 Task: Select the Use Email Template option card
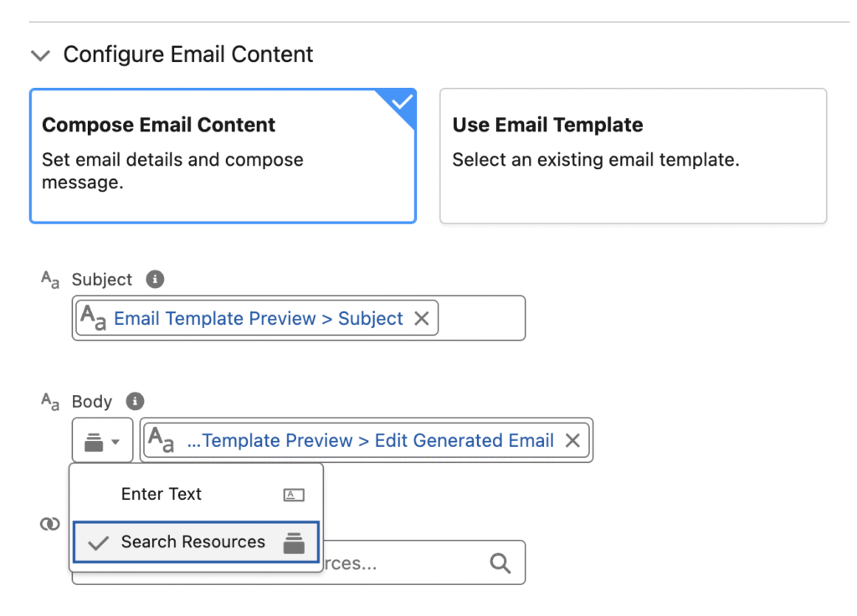633,156
